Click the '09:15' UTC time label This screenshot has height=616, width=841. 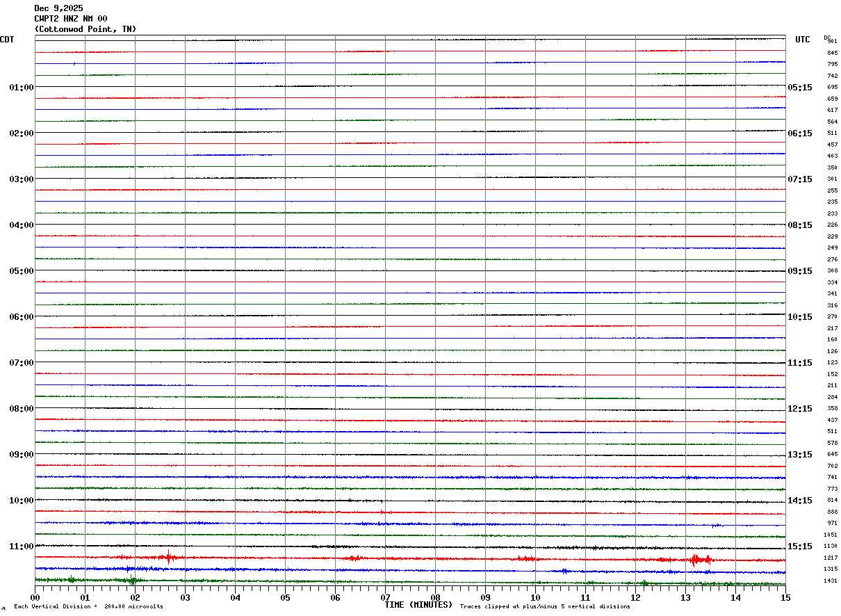click(x=800, y=271)
